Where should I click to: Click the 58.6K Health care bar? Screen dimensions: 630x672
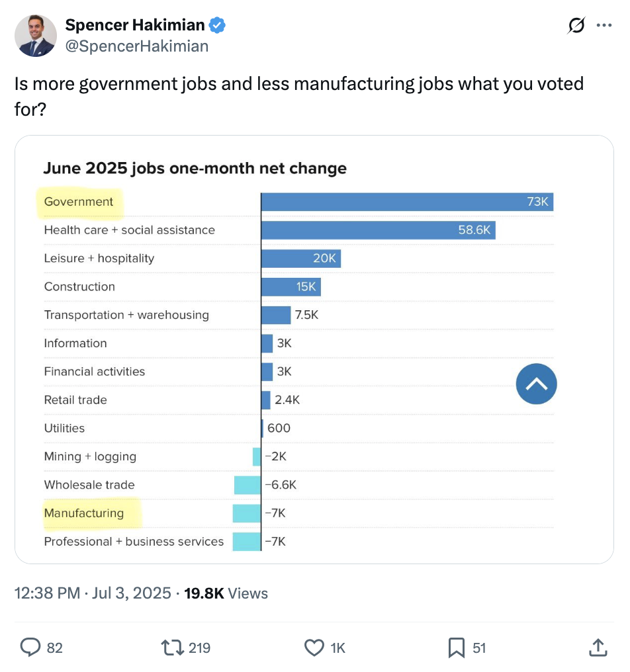click(x=379, y=230)
